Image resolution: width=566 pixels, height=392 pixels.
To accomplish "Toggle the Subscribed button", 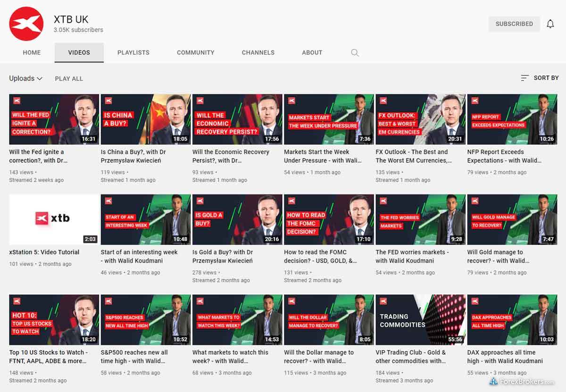I will [x=514, y=24].
